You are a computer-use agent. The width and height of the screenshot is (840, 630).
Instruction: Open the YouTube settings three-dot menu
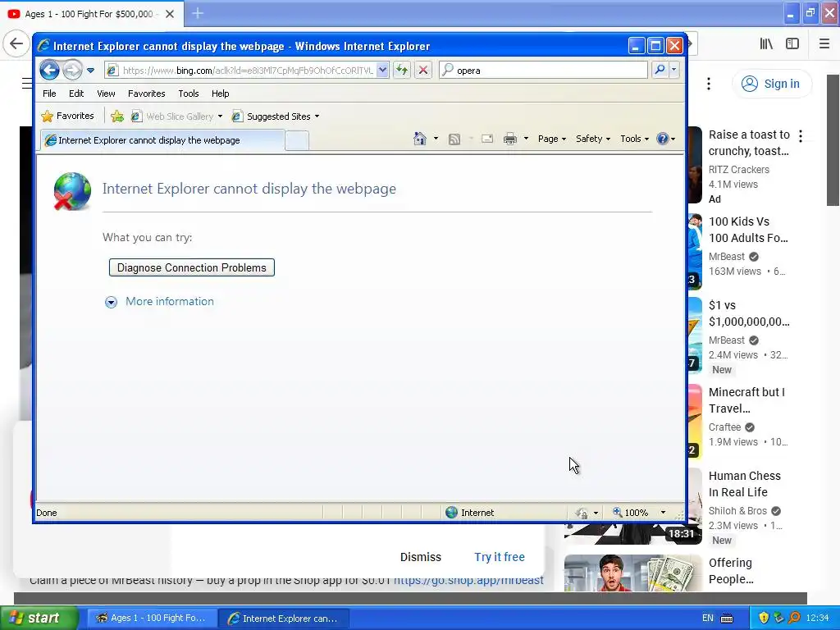[709, 84]
